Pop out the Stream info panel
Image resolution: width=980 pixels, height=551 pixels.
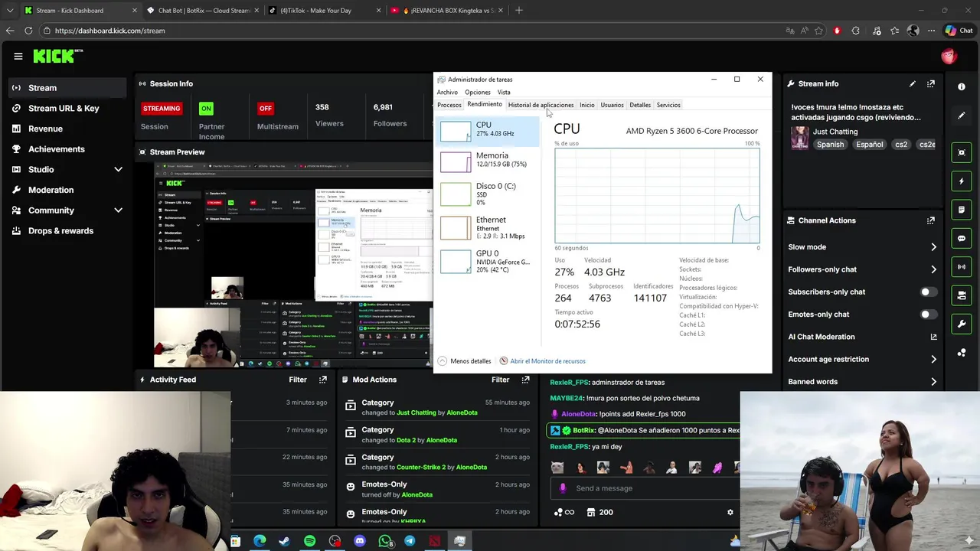(931, 84)
